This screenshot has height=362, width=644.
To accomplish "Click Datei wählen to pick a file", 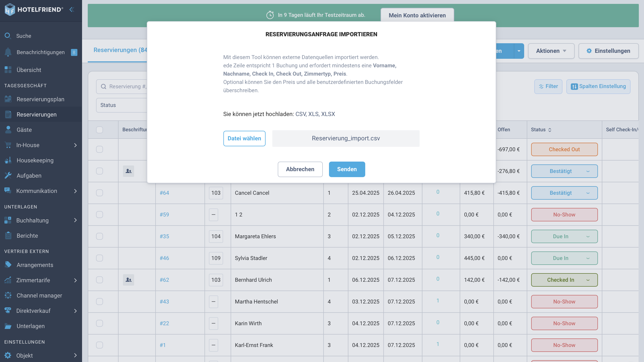I will (244, 138).
